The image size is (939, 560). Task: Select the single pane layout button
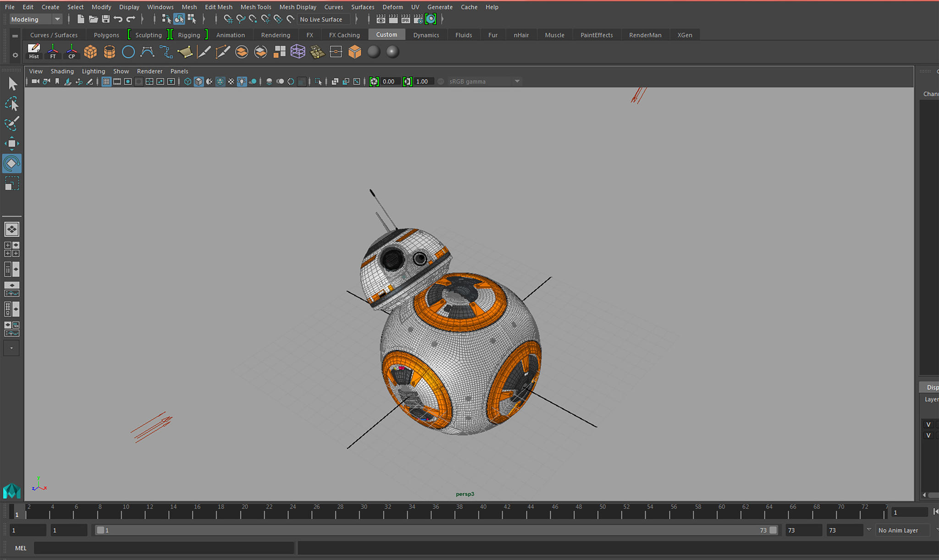point(12,229)
